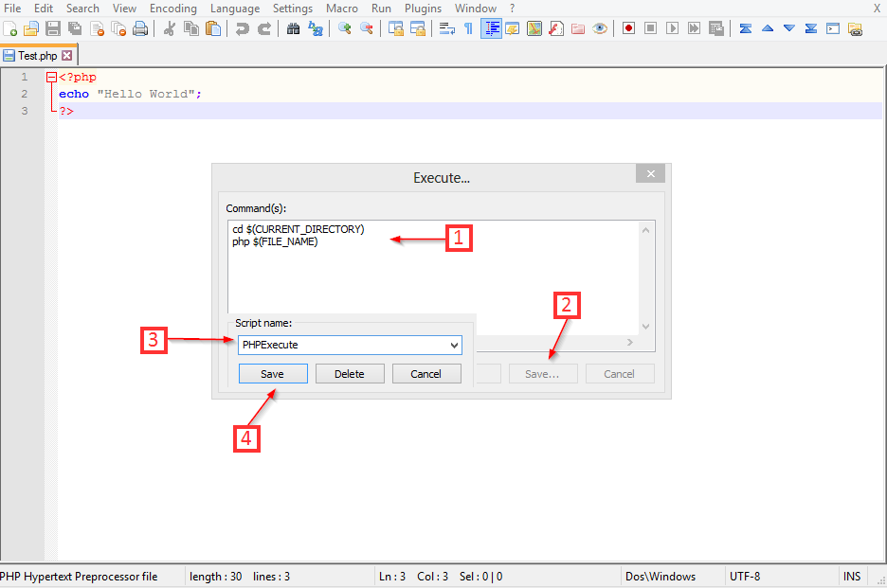Click the Delete script button
This screenshot has width=887, height=588.
coord(350,374)
